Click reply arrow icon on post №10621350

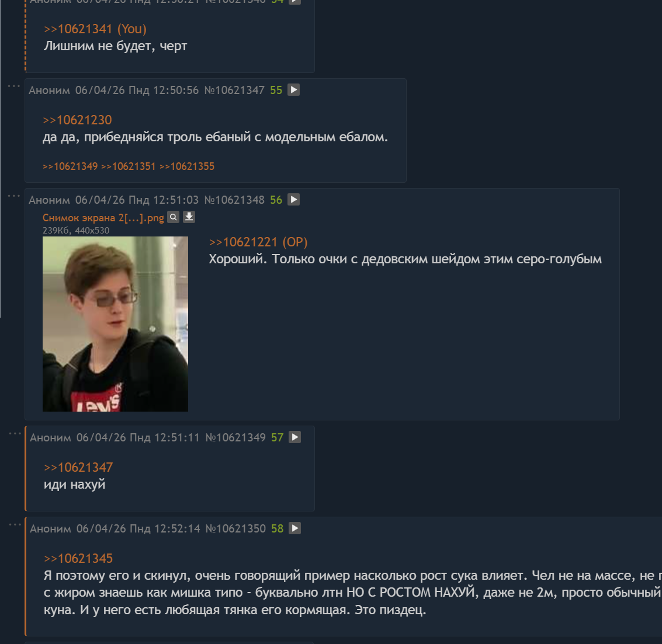point(294,528)
